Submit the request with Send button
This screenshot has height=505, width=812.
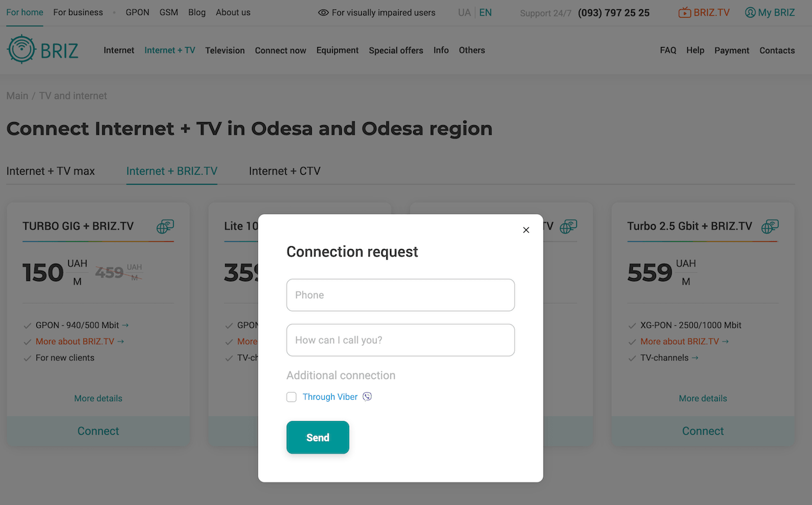318,437
